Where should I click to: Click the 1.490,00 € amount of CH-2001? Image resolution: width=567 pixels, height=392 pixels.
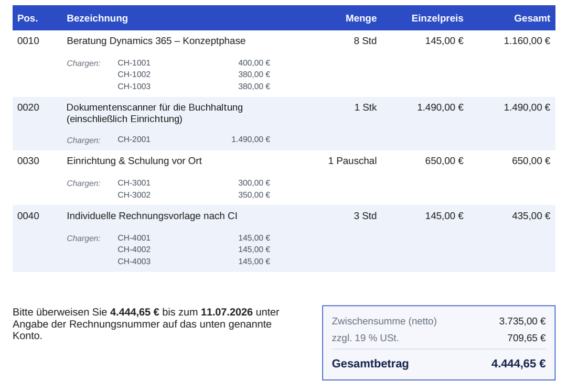tap(251, 139)
